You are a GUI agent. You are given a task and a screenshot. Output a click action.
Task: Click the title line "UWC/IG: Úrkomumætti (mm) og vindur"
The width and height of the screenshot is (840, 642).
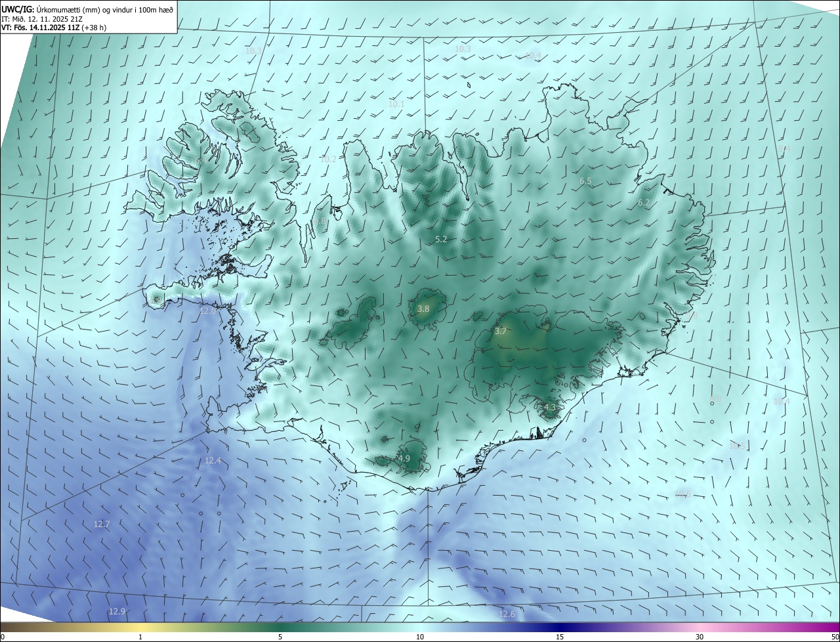point(87,9)
